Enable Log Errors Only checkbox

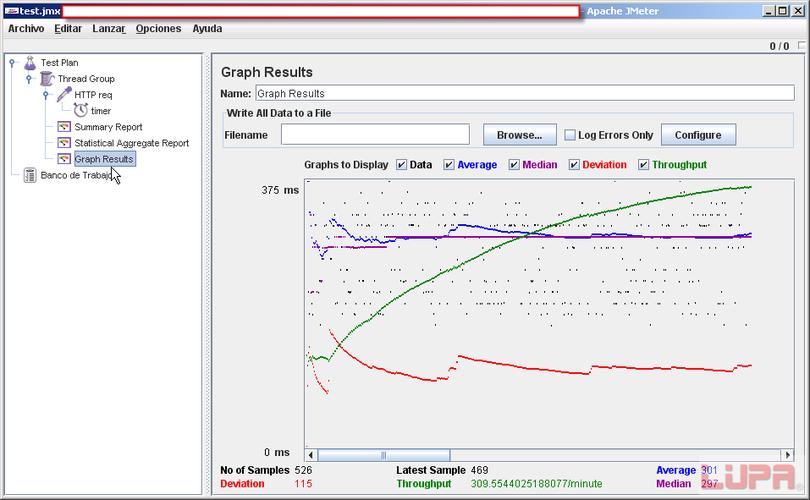coord(570,135)
